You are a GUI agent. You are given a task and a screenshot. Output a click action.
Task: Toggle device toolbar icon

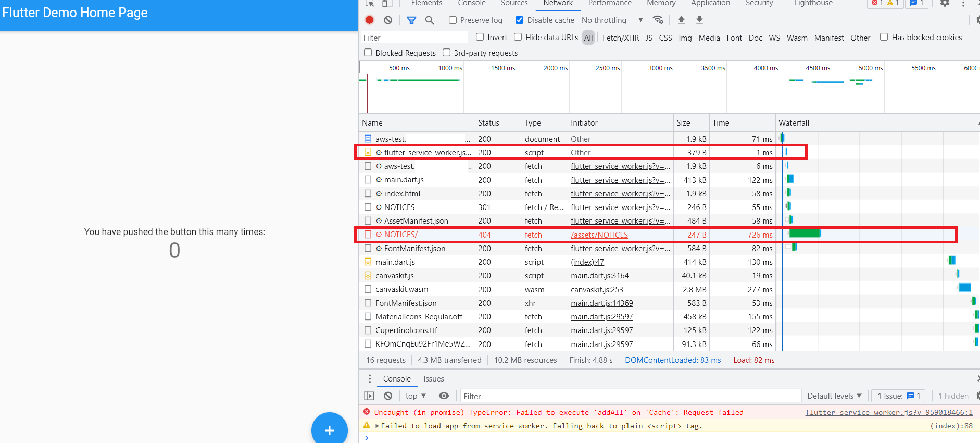tap(387, 3)
